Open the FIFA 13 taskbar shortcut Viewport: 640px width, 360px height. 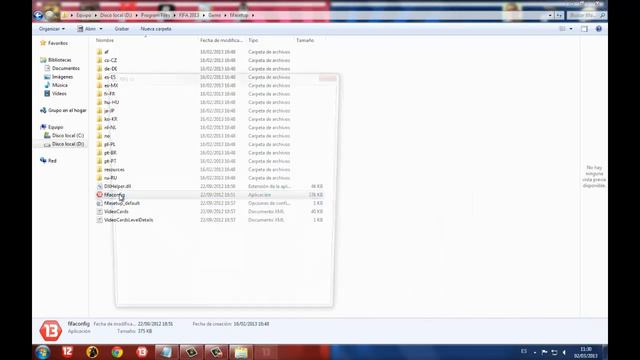point(142,352)
